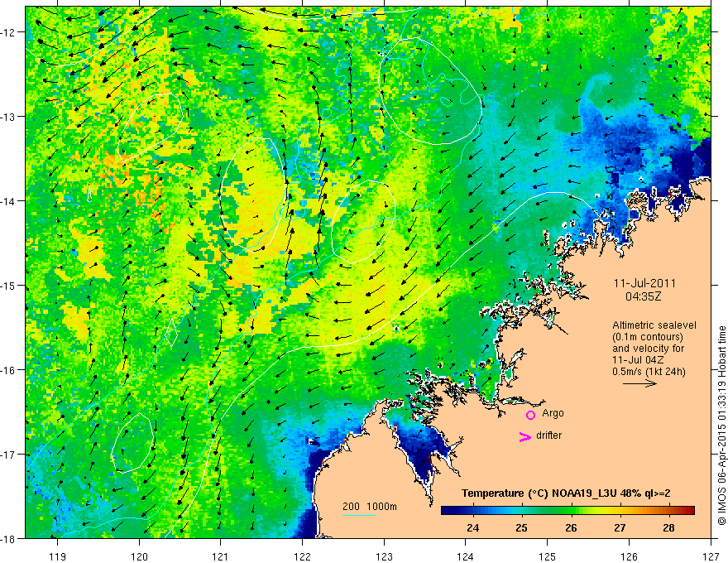Click latitude axis label -12

pyautogui.click(x=9, y=32)
